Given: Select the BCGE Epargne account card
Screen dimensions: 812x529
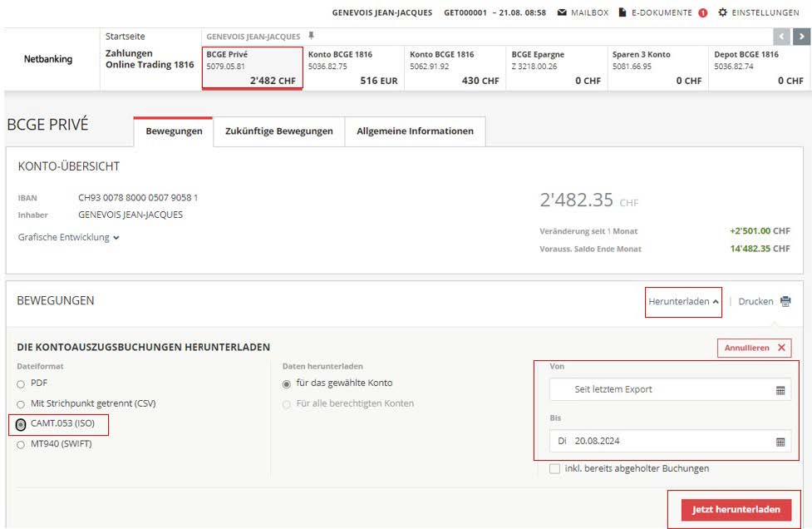Looking at the screenshot, I should pos(556,68).
